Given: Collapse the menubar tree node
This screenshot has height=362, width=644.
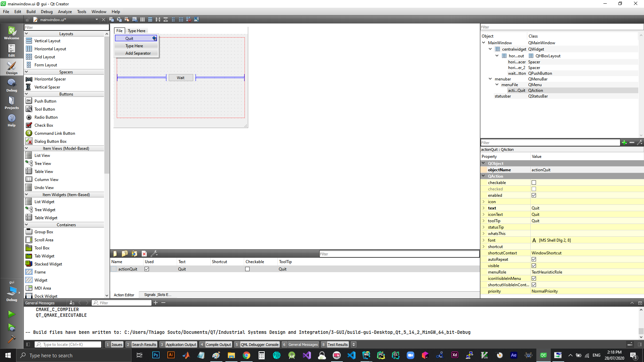Looking at the screenshot, I should click(x=490, y=79).
